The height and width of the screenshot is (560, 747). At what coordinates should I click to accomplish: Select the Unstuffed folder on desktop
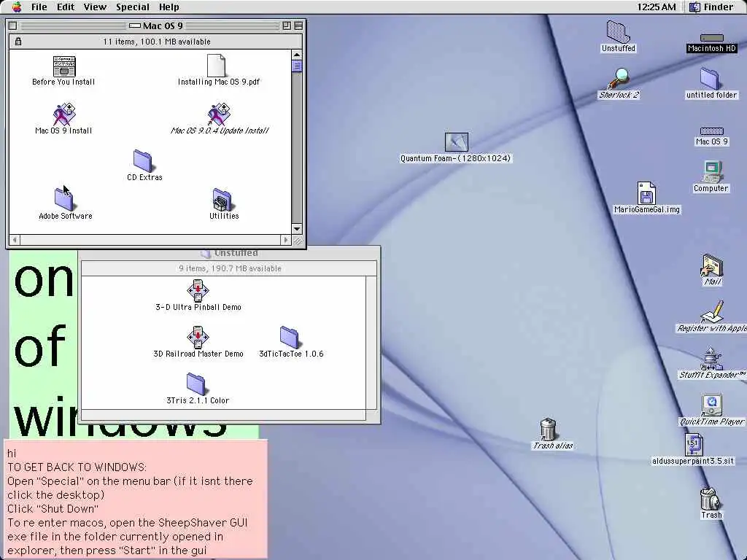619,31
